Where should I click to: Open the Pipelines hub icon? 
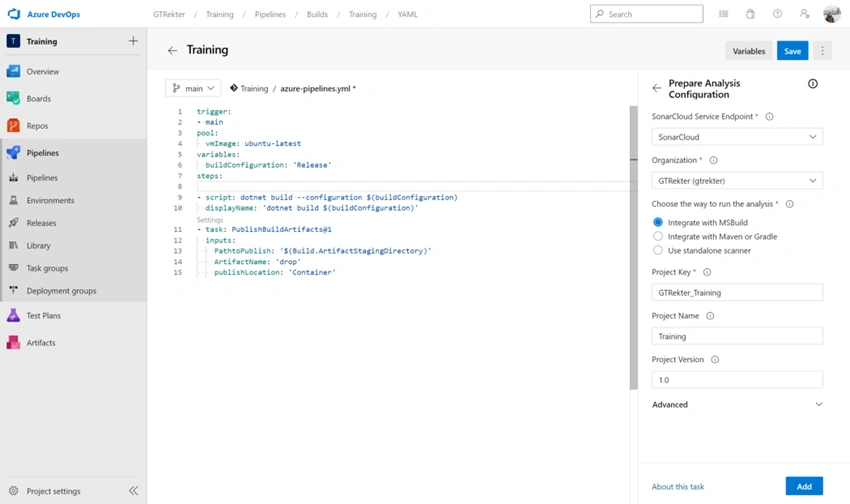coord(14,153)
